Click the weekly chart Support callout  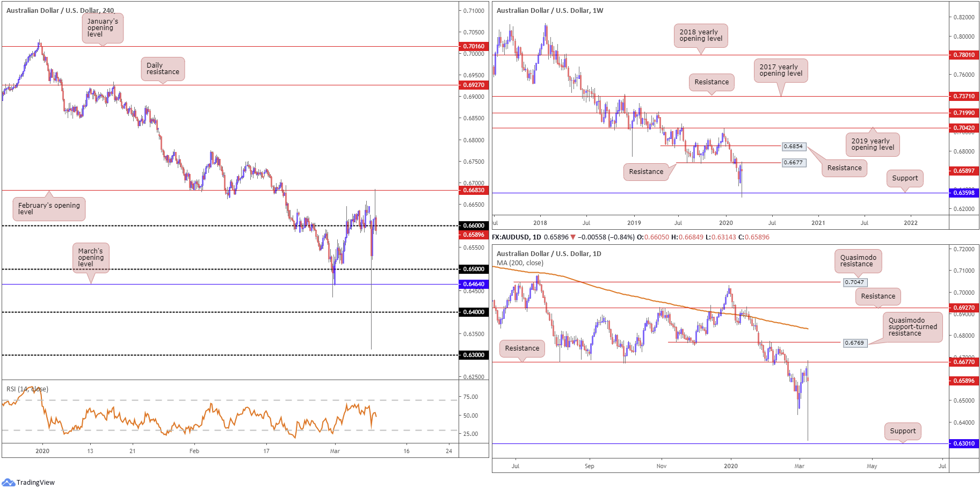905,178
